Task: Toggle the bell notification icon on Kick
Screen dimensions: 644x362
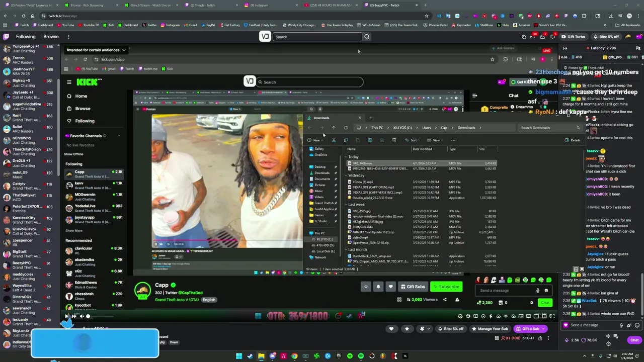Action: click(378, 287)
